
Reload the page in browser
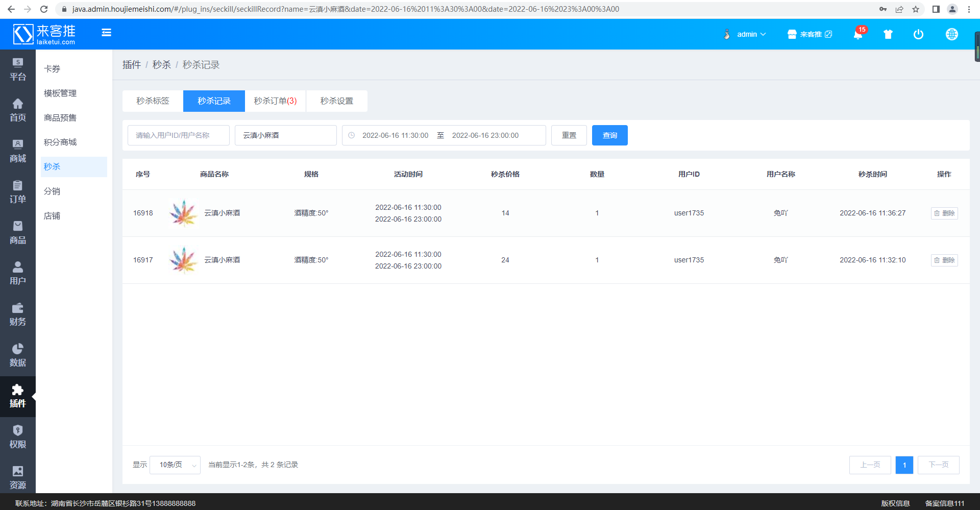[44, 9]
